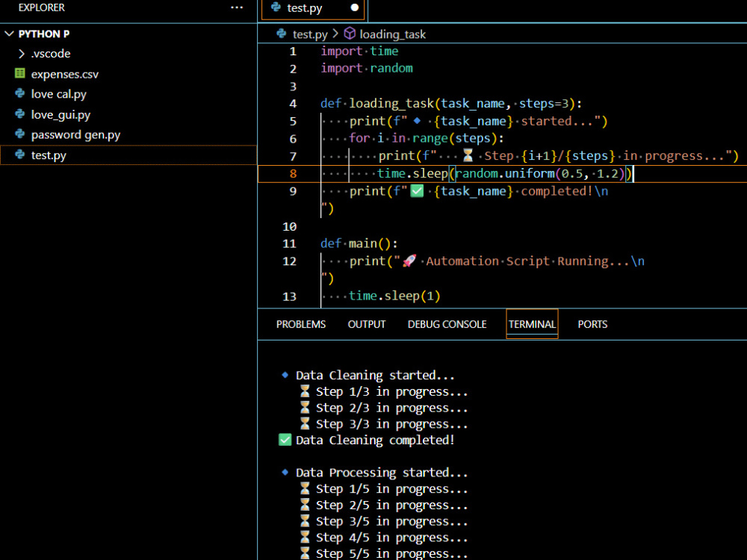
Task: Click the Python icon beside love_gui.py
Action: pyautogui.click(x=20, y=113)
